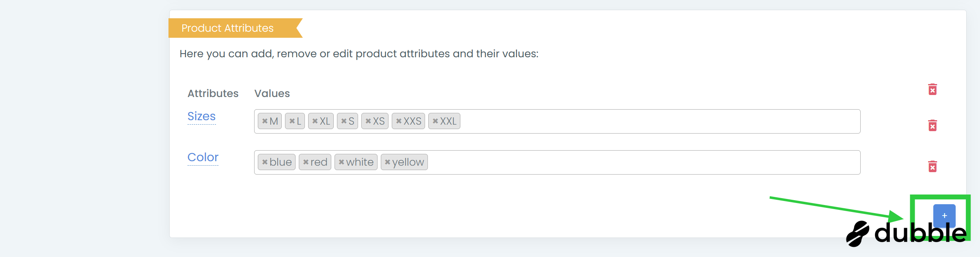Remove the XS size tag
Screen dimensions: 980x257
368,121
